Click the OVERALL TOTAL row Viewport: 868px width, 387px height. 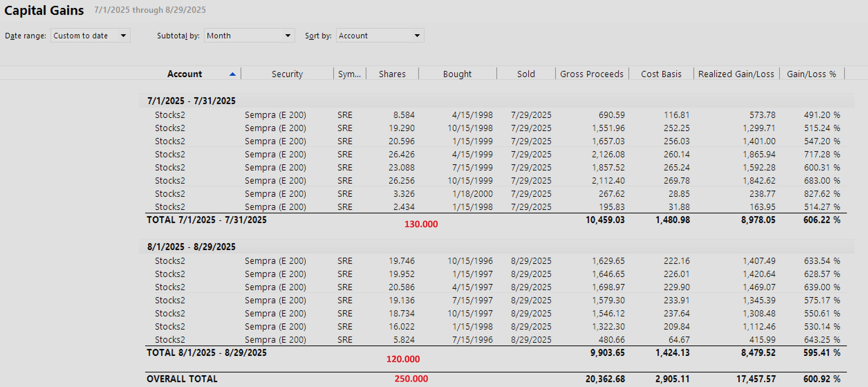[182, 379]
